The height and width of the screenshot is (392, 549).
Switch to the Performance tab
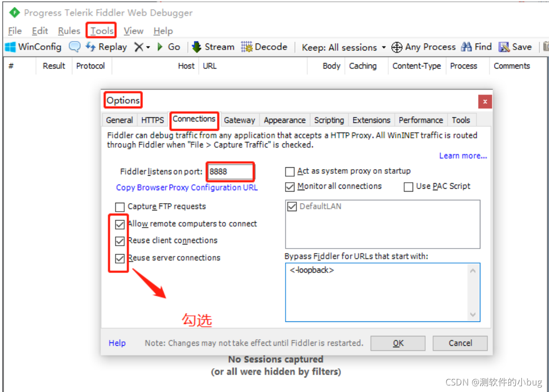pyautogui.click(x=421, y=120)
